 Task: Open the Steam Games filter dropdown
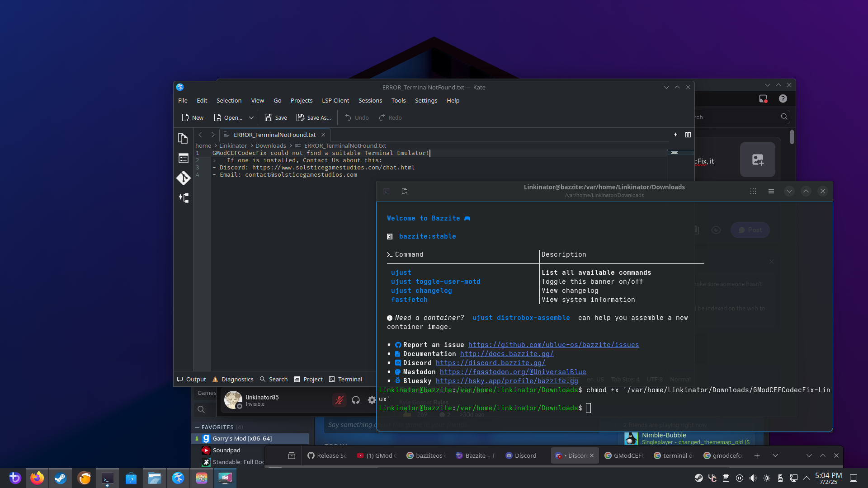click(x=206, y=393)
